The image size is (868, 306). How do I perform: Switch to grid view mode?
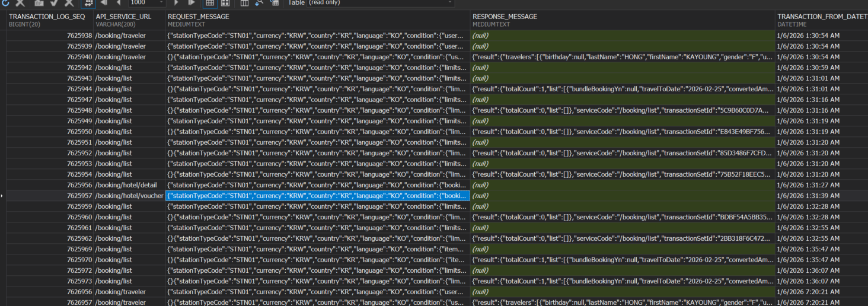coord(210,3)
